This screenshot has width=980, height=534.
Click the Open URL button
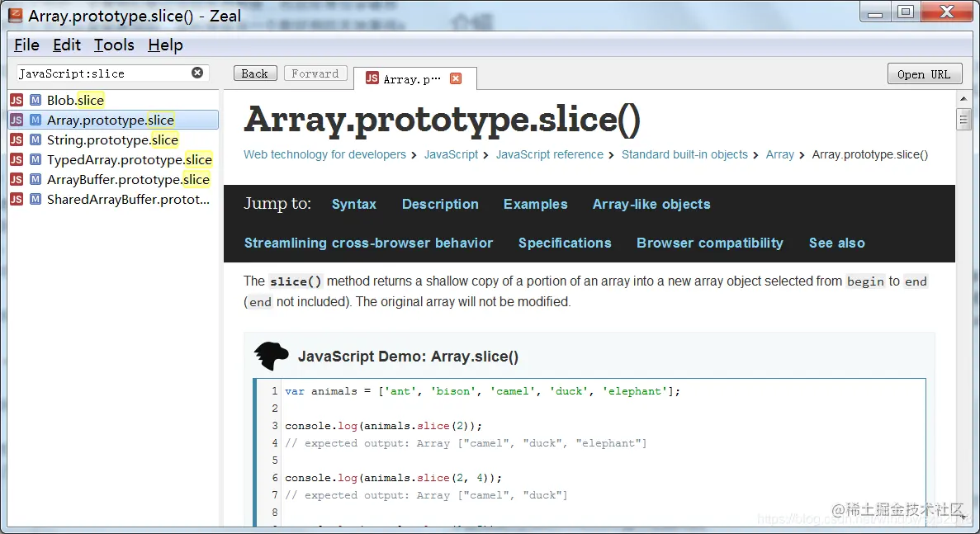click(x=925, y=73)
